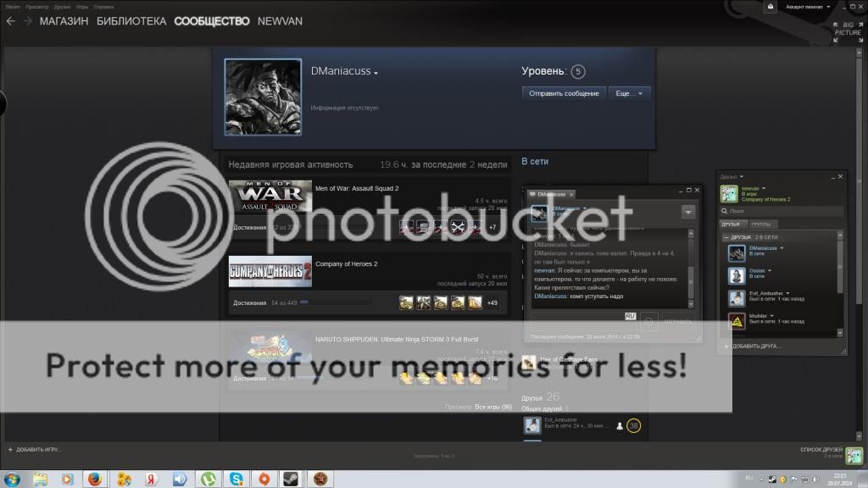
Task: Open the dropdown arrow next to Ossian
Action: [770, 270]
